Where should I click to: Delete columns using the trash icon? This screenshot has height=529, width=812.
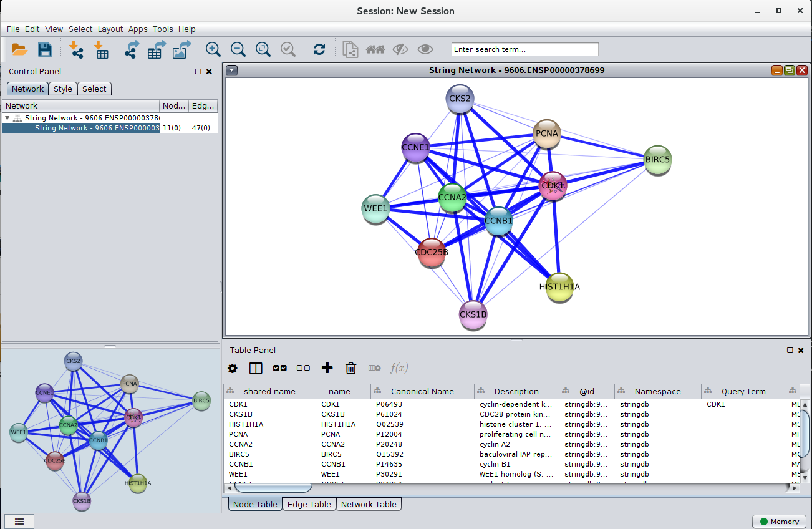point(351,368)
